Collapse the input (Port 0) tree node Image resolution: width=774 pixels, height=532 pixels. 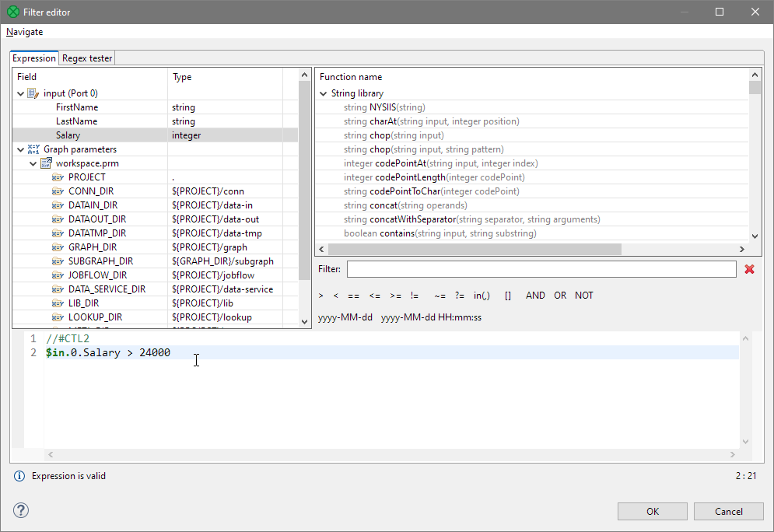coord(20,93)
